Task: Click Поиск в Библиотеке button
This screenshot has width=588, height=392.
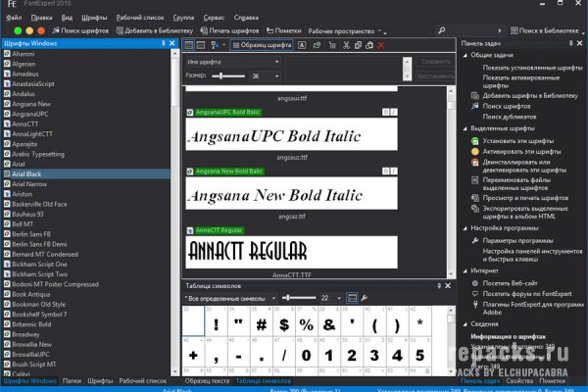Action: pos(545,30)
